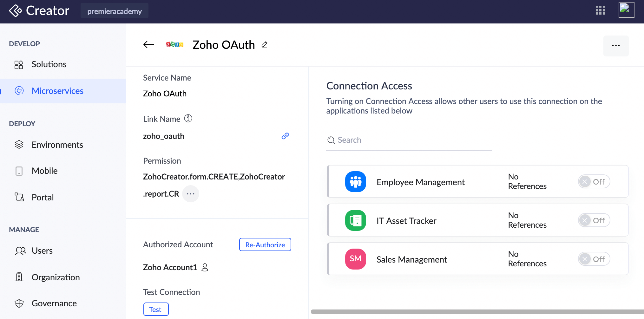This screenshot has width=644, height=319.
Task: Click the search magnifier icon
Action: coord(331,140)
